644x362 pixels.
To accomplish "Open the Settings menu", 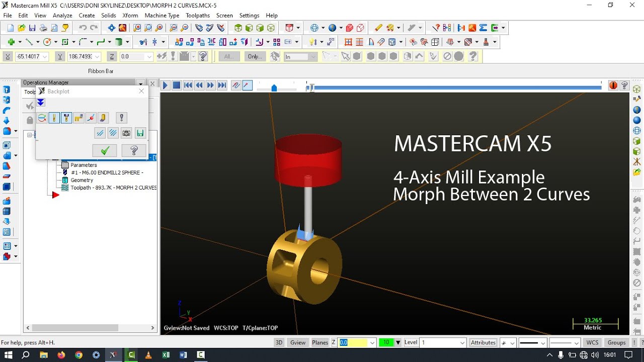I will 250,16.
